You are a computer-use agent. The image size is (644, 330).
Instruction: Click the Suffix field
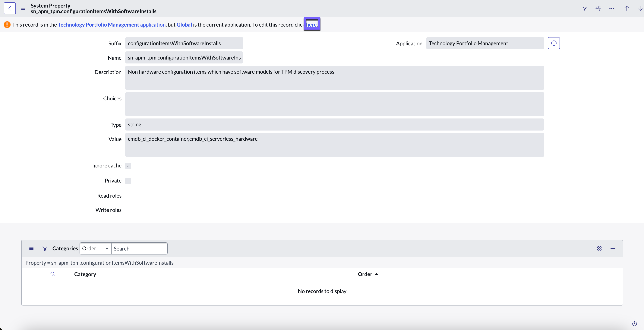[184, 43]
